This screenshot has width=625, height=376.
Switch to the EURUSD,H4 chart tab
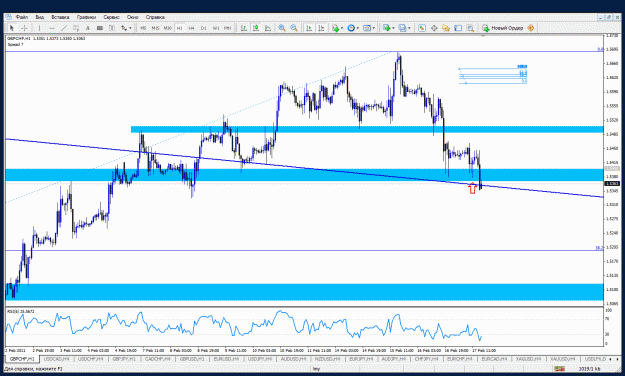226,359
